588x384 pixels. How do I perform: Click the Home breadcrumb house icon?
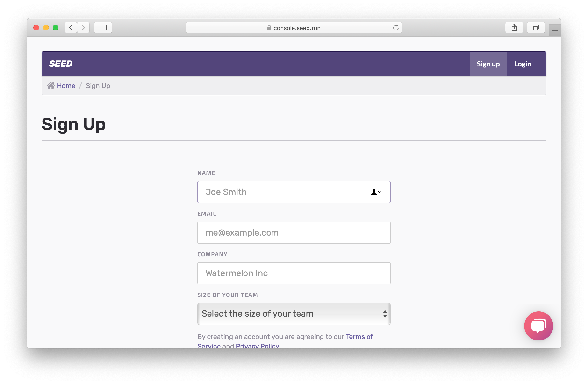(x=51, y=86)
